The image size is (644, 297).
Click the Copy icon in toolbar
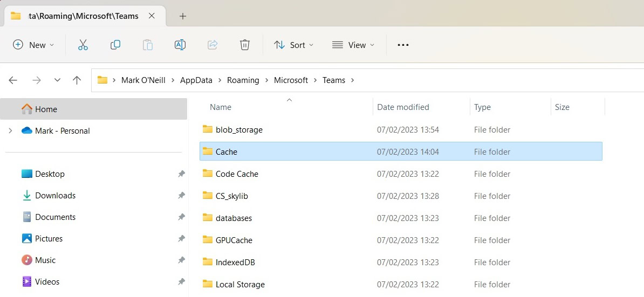coord(115,45)
